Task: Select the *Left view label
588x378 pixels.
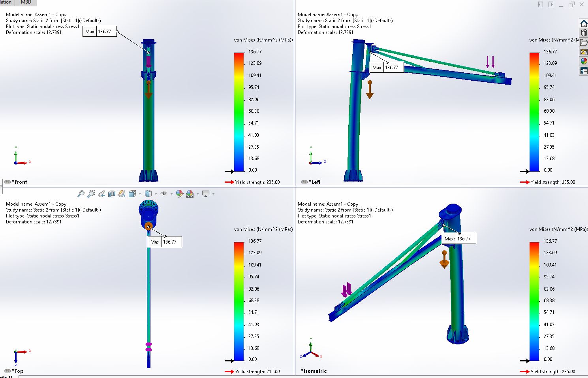Action: [315, 182]
